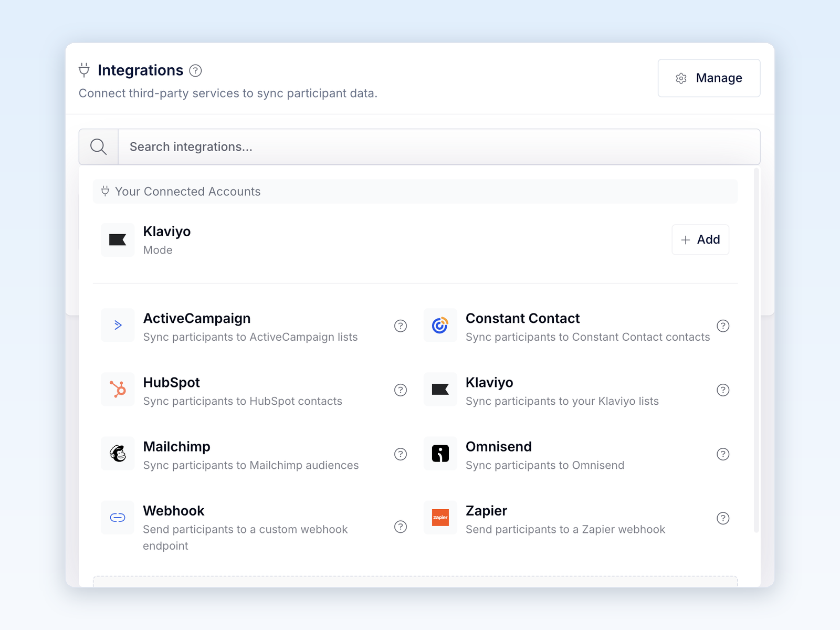The image size is (840, 630).
Task: Open help for Webhook integration
Action: (x=401, y=527)
